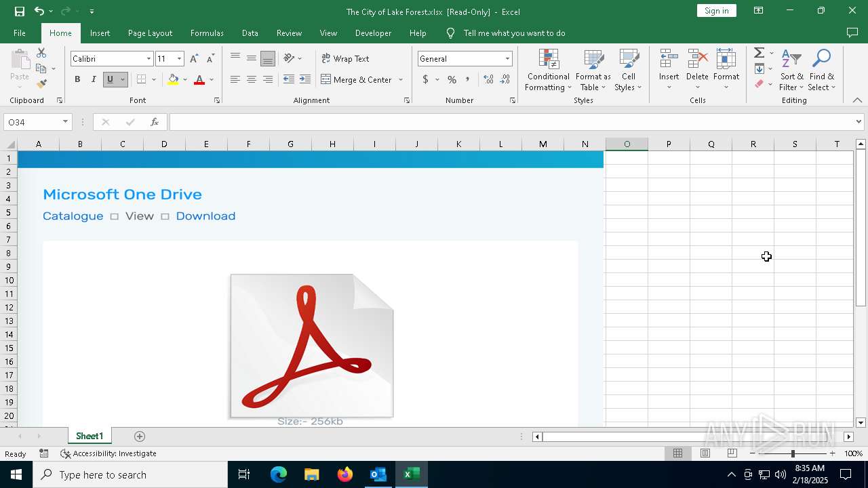This screenshot has height=488, width=868.
Task: Apply the yellow fill color
Action: coord(173,79)
